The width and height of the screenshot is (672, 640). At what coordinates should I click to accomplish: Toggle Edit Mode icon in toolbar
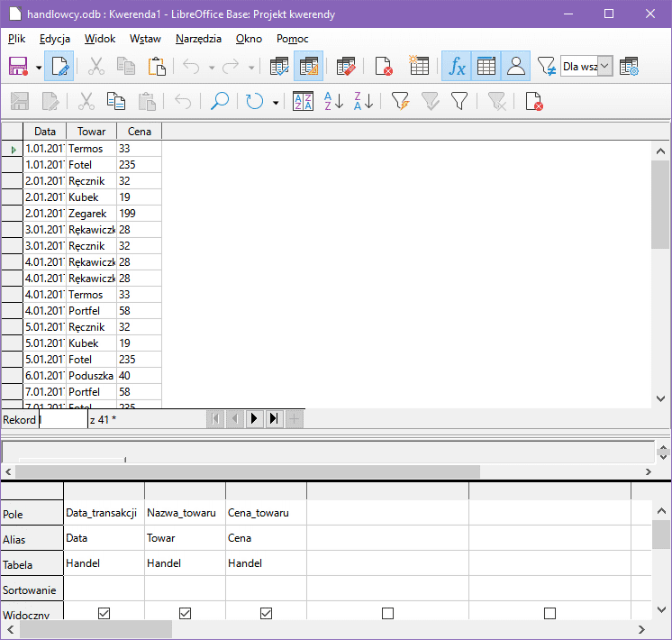click(x=59, y=67)
